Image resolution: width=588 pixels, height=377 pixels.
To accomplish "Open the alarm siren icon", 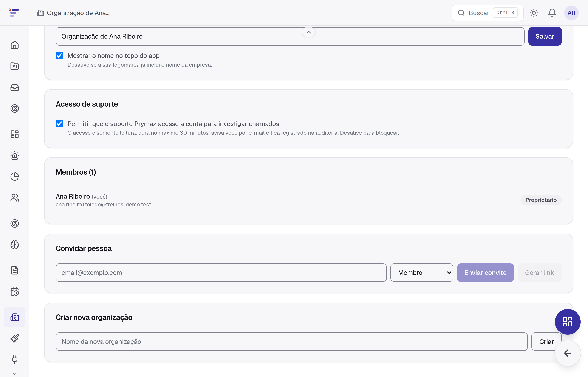I will (15, 155).
